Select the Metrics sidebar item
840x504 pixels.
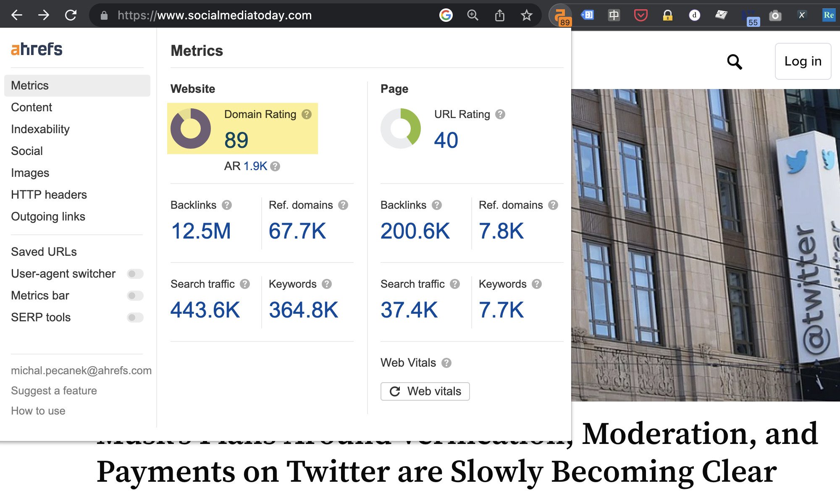click(77, 86)
